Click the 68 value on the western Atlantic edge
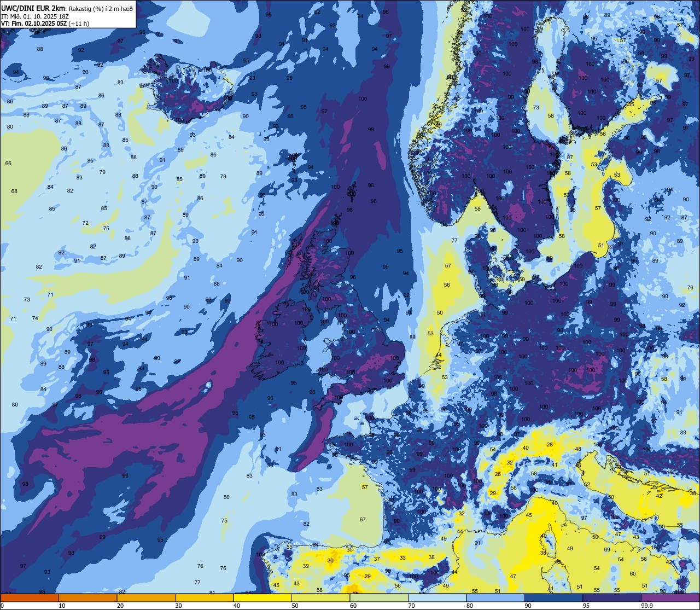The width and height of the screenshot is (700, 610). click(14, 191)
